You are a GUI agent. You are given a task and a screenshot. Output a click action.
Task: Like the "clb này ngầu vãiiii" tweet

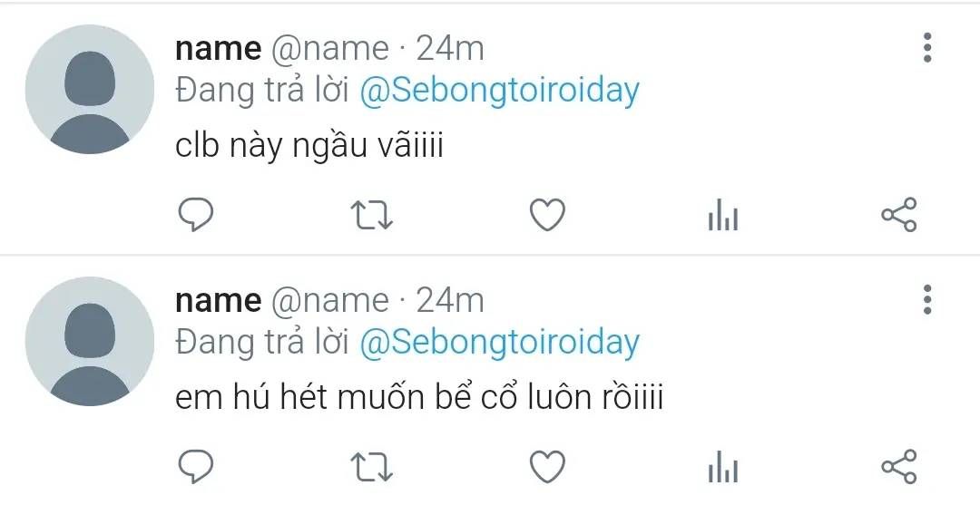[x=547, y=215]
